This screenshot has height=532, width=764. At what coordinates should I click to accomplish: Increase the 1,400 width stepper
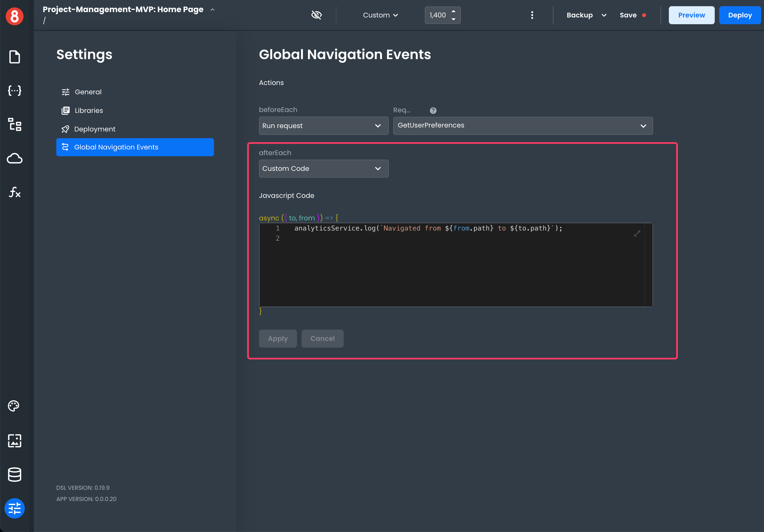(454, 11)
